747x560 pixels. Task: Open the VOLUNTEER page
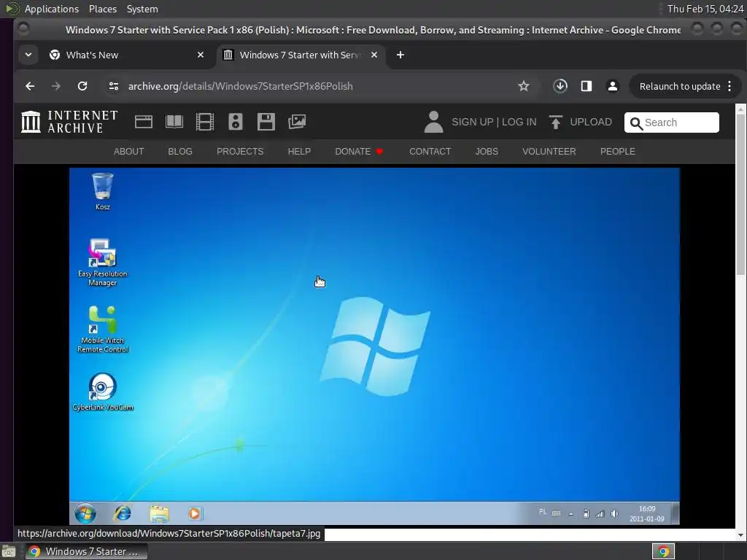click(549, 152)
